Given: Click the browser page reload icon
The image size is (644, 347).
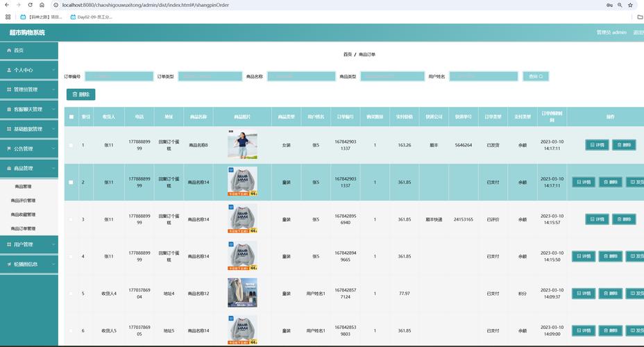Looking at the screenshot, I should click(x=30, y=5).
